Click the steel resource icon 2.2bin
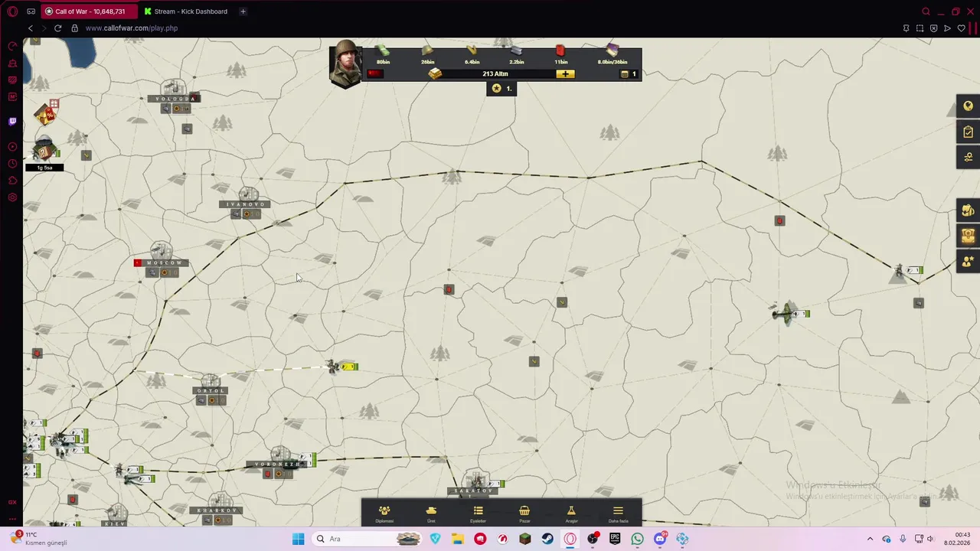Screen dimensions: 980x551 pos(517,54)
